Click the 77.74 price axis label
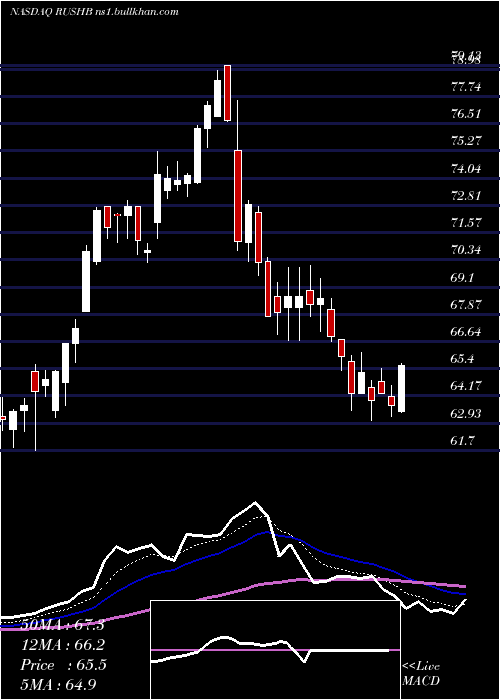Image resolution: width=500 pixels, height=700 pixels. coord(466,87)
